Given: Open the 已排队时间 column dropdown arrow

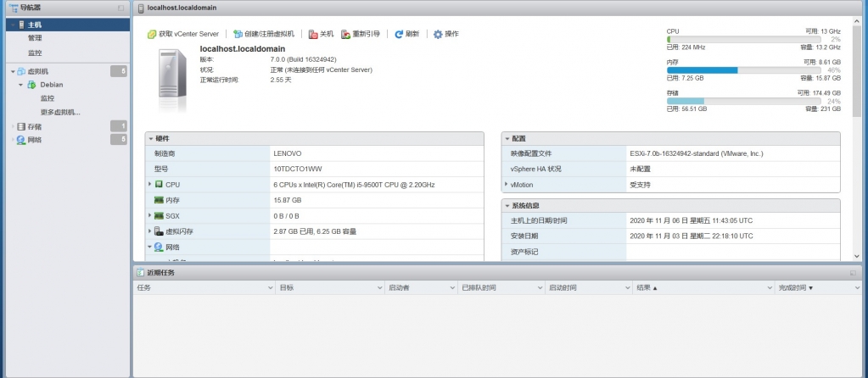Looking at the screenshot, I should [540, 288].
